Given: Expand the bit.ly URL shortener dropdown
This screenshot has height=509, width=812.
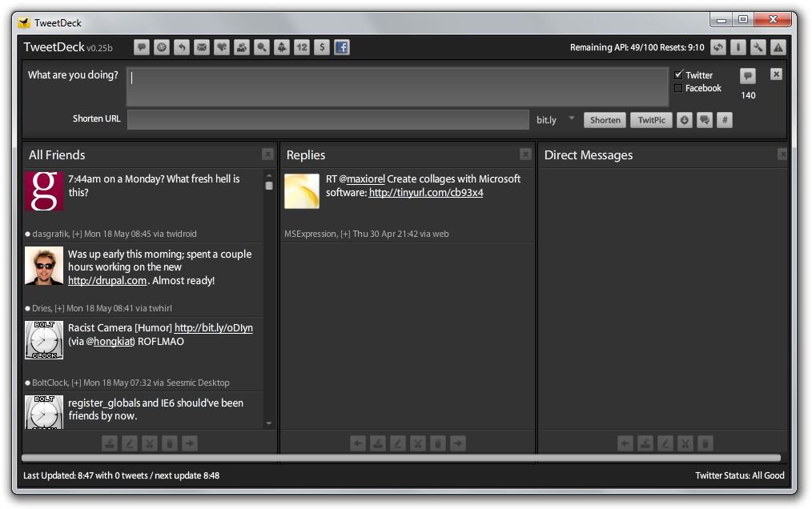Looking at the screenshot, I should pyautogui.click(x=572, y=119).
